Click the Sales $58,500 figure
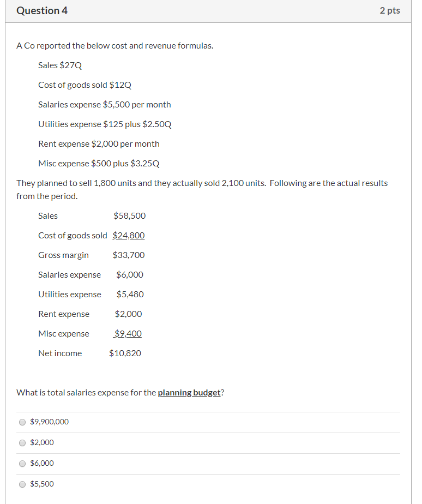 coord(130,215)
